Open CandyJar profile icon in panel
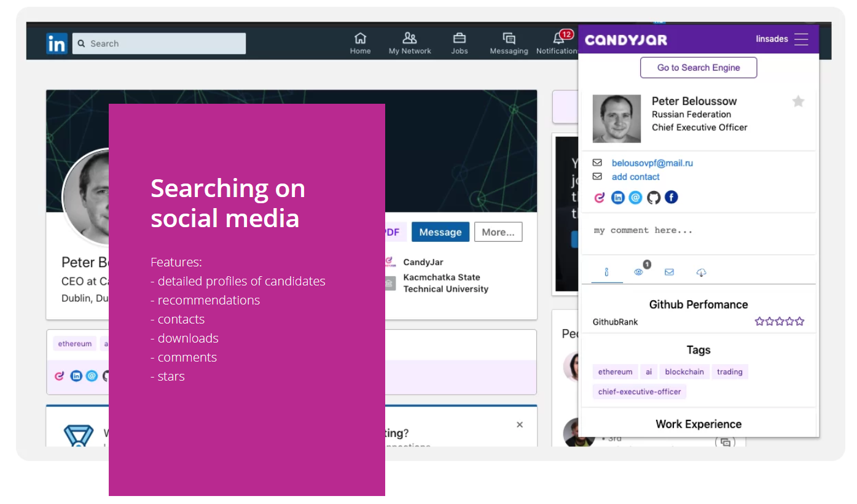This screenshot has height=504, width=857. [x=600, y=197]
